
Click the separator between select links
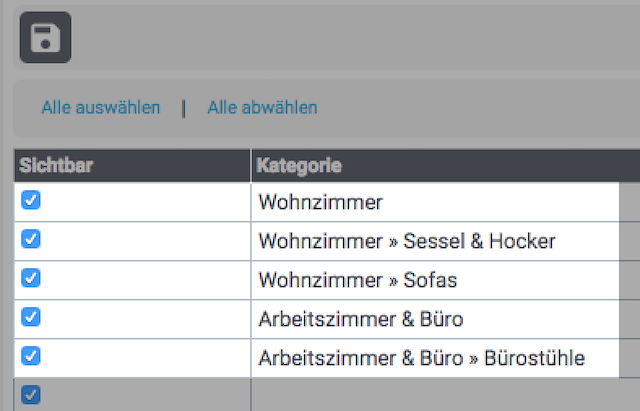point(184,109)
